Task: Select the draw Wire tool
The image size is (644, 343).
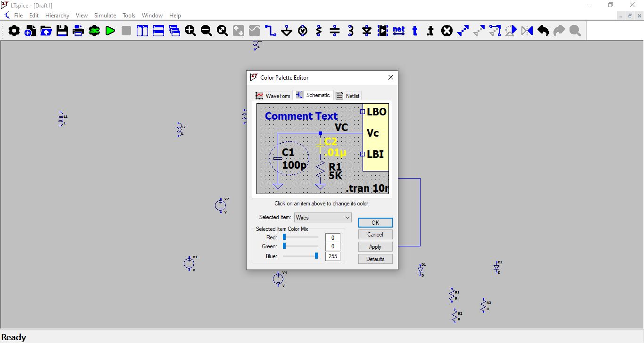Action: (271, 31)
